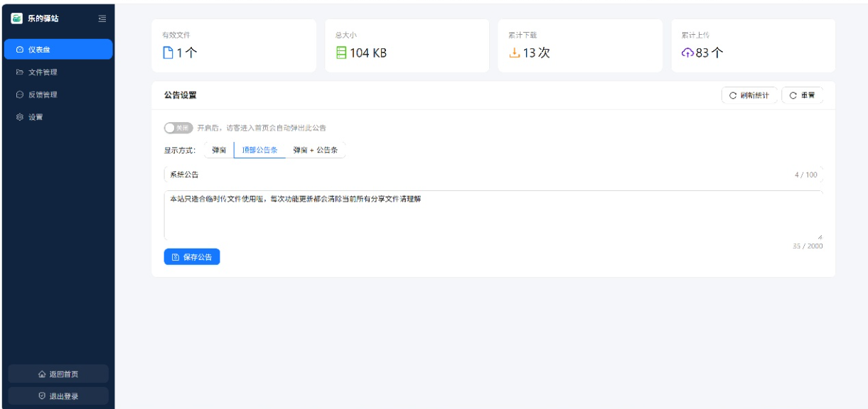
Task: Open the 仪表盘 dashboard menu item
Action: click(x=58, y=49)
